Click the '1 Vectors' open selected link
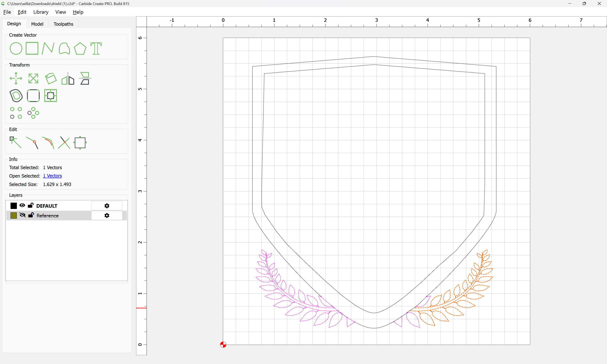This screenshot has width=607, height=364. 52,176
